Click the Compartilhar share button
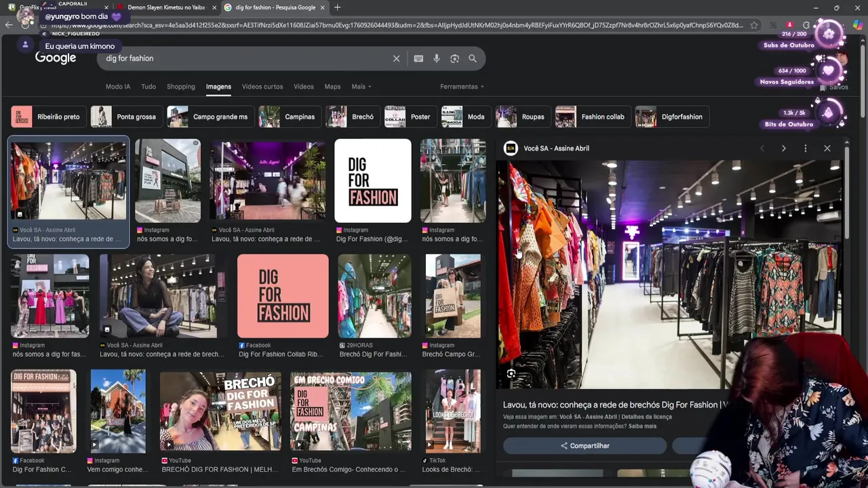Screen dimensions: 868x488 click(x=585, y=445)
